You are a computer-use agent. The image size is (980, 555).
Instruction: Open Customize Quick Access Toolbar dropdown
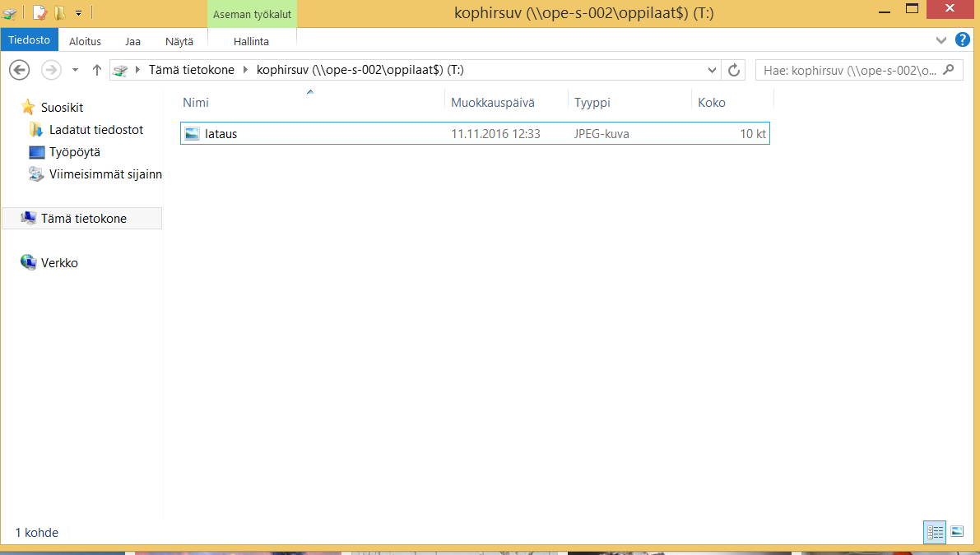[x=78, y=13]
